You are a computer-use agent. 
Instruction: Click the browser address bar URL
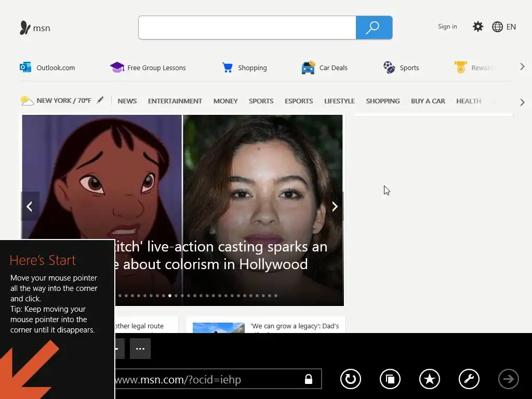click(178, 379)
